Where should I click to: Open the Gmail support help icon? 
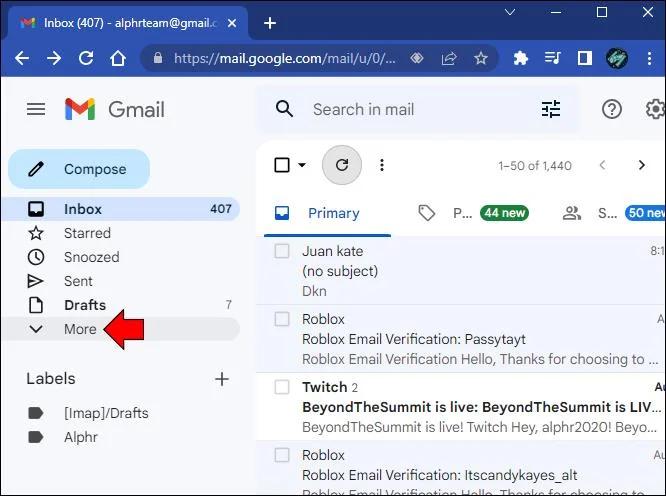612,109
